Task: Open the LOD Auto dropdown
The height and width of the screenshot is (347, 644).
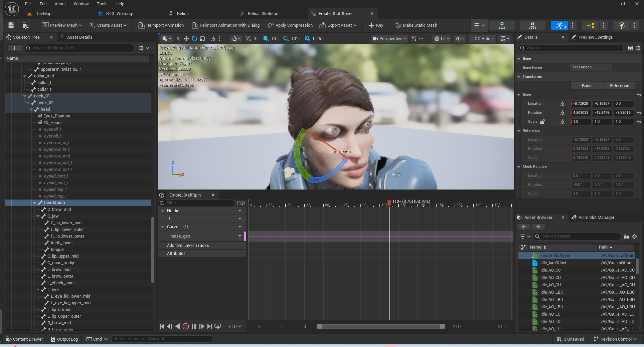Action: [483, 39]
